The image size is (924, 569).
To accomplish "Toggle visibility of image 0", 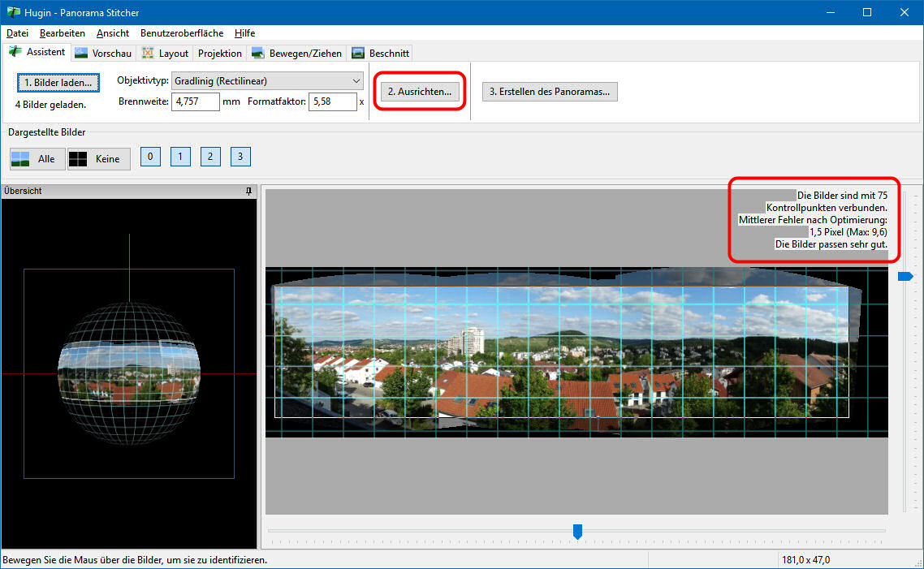I will [150, 157].
